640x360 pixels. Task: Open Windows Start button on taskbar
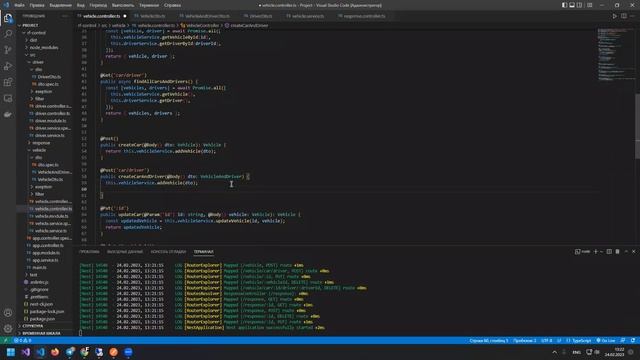(x=11, y=352)
